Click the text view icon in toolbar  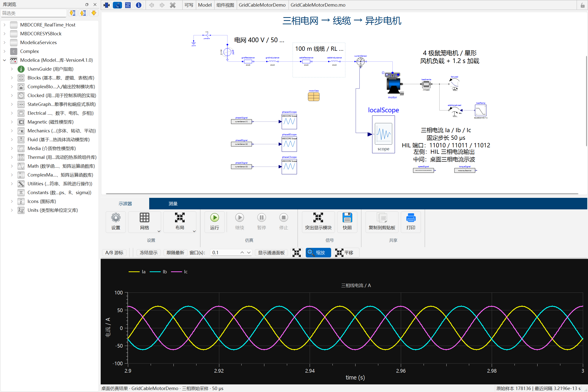click(x=128, y=5)
